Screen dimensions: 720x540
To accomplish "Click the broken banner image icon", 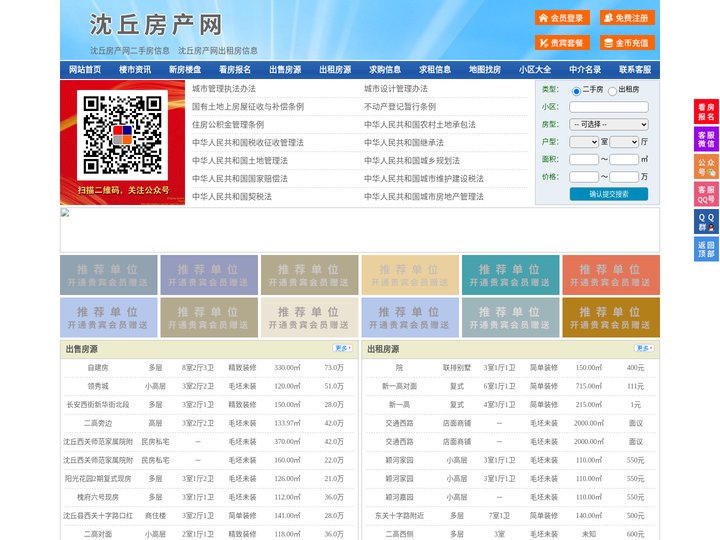I will coord(65,213).
